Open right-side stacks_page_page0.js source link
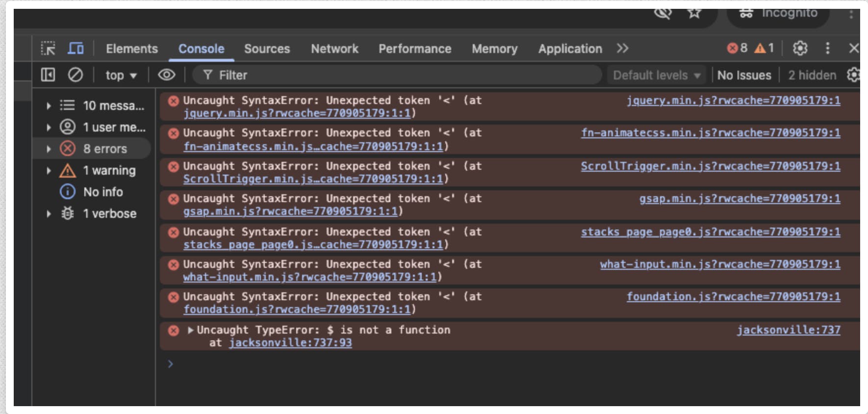The height and width of the screenshot is (414, 868). (x=711, y=232)
